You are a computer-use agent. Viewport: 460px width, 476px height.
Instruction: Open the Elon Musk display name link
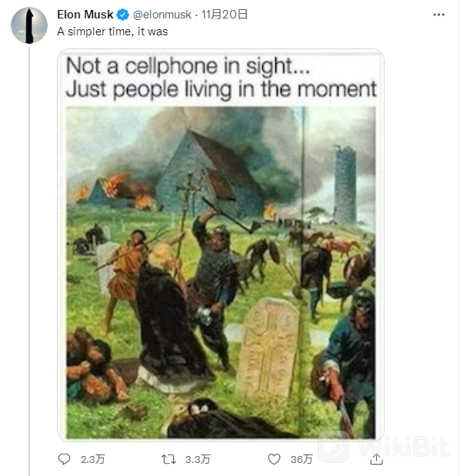click(85, 15)
